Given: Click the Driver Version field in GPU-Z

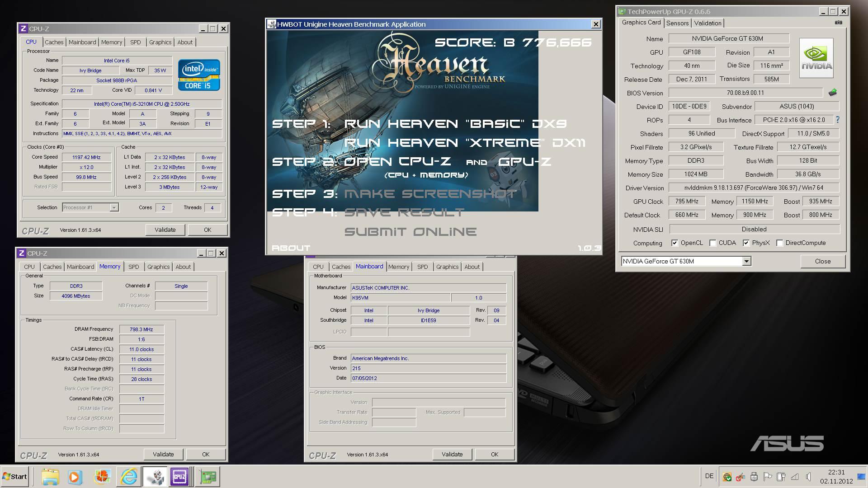Looking at the screenshot, I should pos(754,188).
